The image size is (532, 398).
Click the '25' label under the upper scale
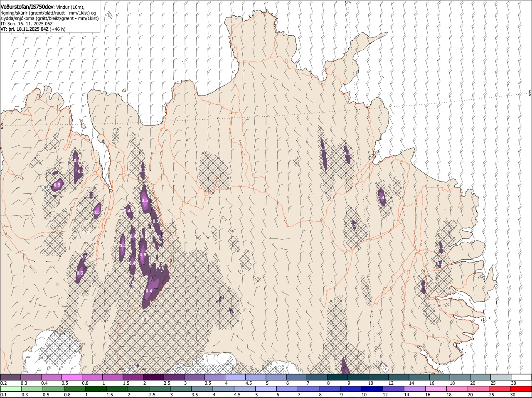(x=493, y=383)
